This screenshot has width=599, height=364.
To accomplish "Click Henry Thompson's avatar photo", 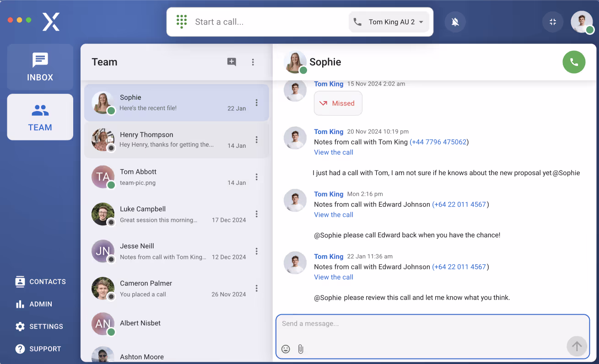I will 103,140.
